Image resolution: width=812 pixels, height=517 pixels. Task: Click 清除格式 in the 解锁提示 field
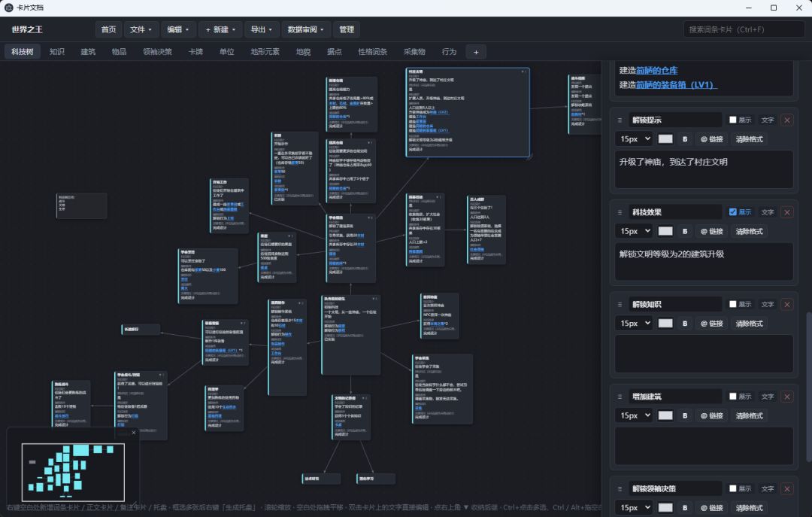(750, 139)
